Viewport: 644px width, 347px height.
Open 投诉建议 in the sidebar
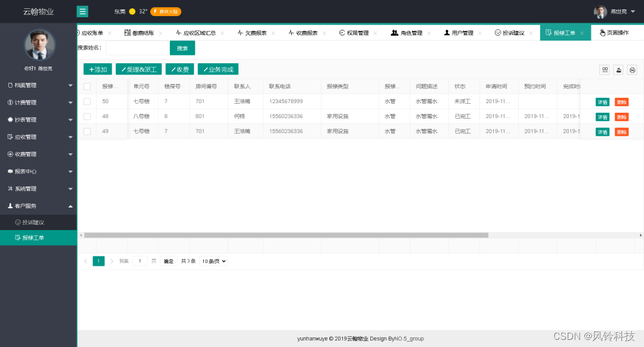point(39,222)
